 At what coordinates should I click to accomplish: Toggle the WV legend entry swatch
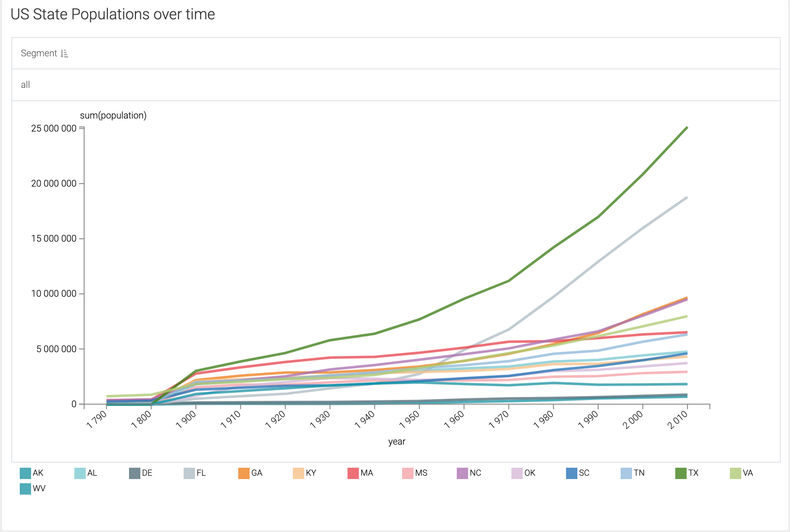[x=25, y=489]
